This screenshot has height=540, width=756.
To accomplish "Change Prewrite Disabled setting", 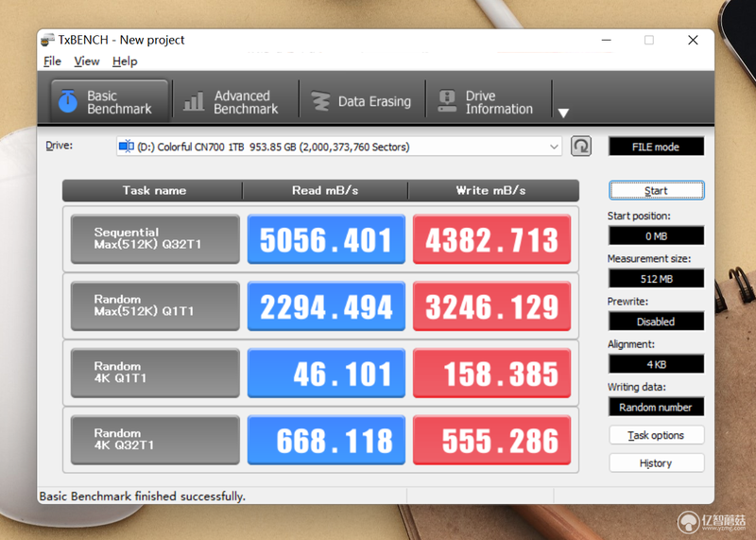I will pyautogui.click(x=656, y=322).
